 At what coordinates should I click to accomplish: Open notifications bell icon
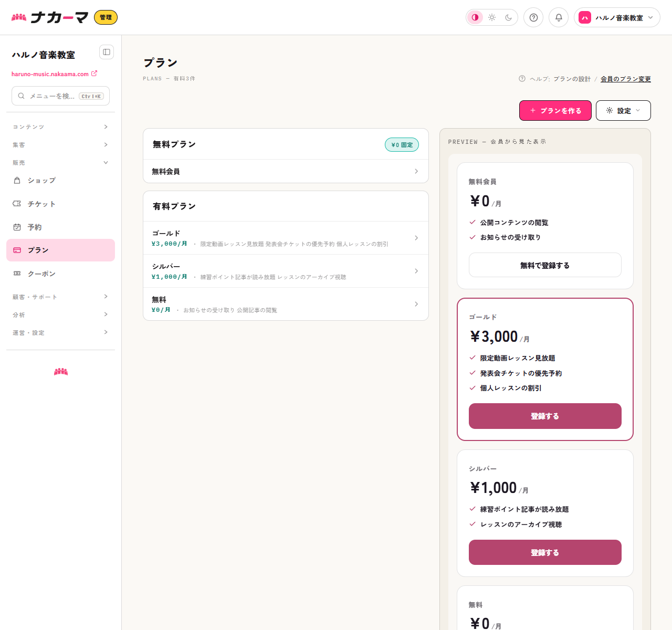(x=559, y=17)
